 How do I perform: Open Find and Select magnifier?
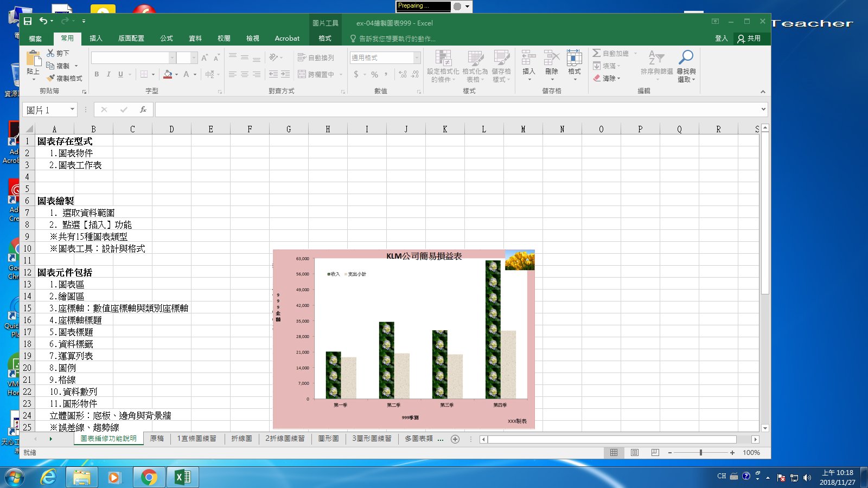click(686, 66)
